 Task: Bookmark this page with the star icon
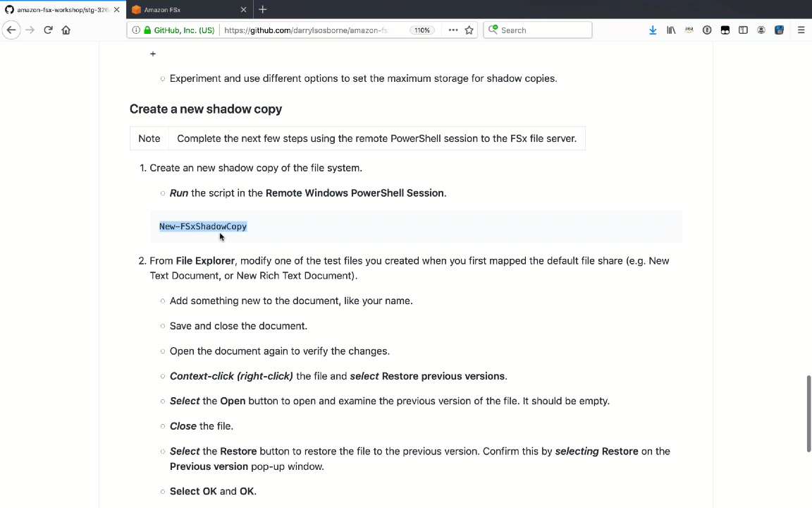(469, 30)
